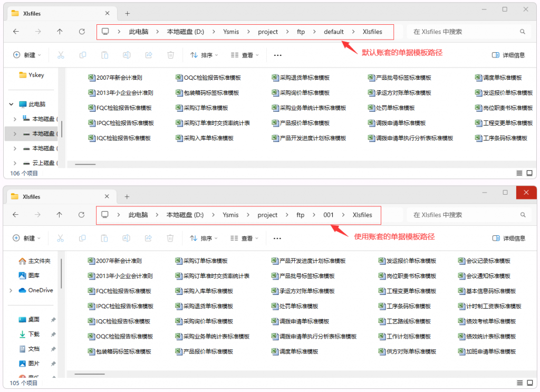The height and width of the screenshot is (392, 540).
Task: Open the 桌面 desktop quick access item
Action: coord(33,319)
